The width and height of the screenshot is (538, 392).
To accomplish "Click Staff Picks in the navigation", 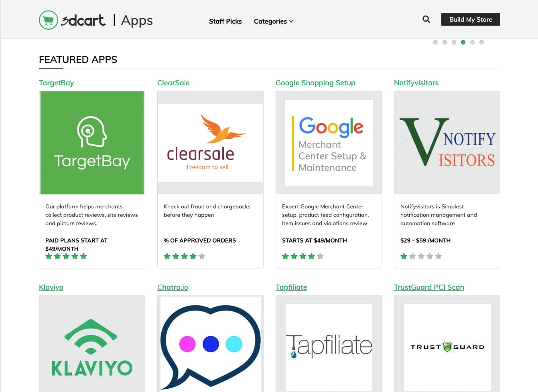I will tap(225, 21).
